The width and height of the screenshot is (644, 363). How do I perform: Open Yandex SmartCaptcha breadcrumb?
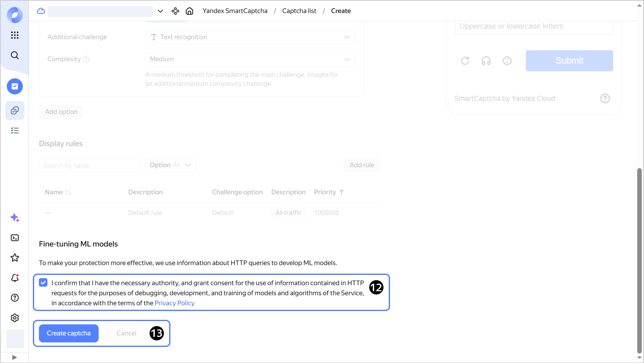pyautogui.click(x=235, y=11)
